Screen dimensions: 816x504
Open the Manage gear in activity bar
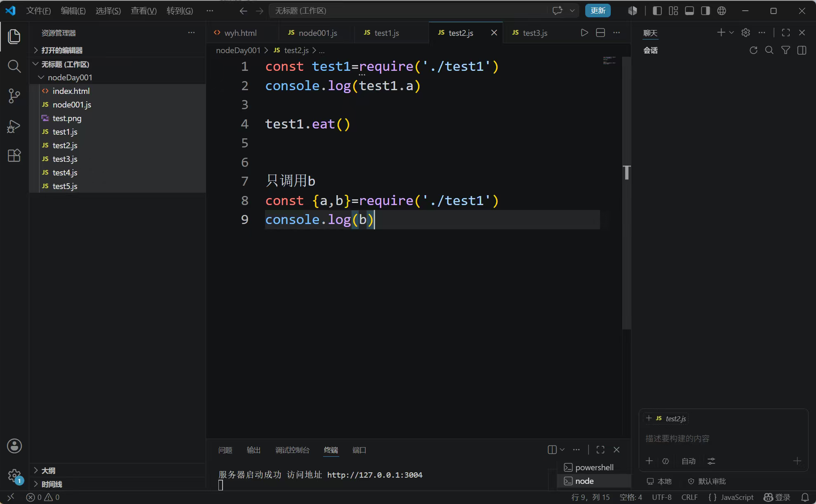(14, 476)
